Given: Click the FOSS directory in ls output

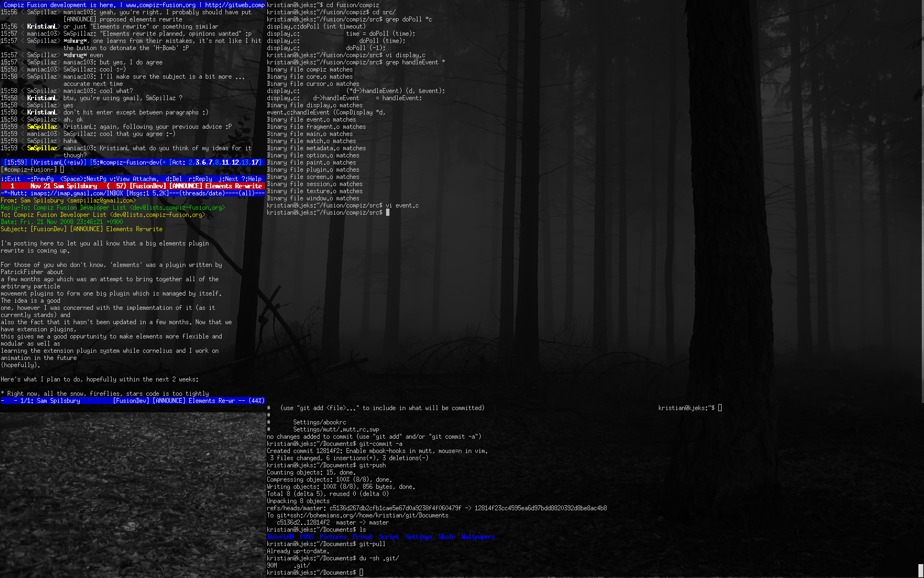Looking at the screenshot, I should coord(306,537).
